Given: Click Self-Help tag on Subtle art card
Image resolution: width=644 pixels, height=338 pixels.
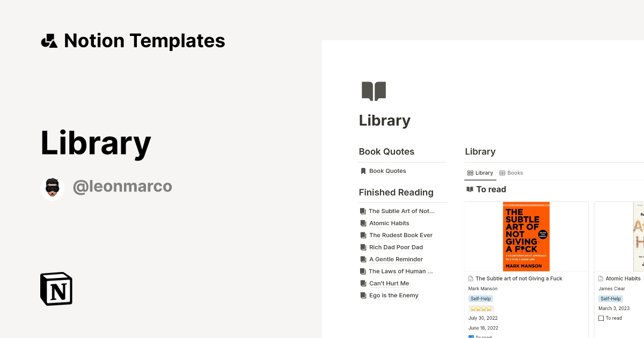Looking at the screenshot, I should (480, 299).
